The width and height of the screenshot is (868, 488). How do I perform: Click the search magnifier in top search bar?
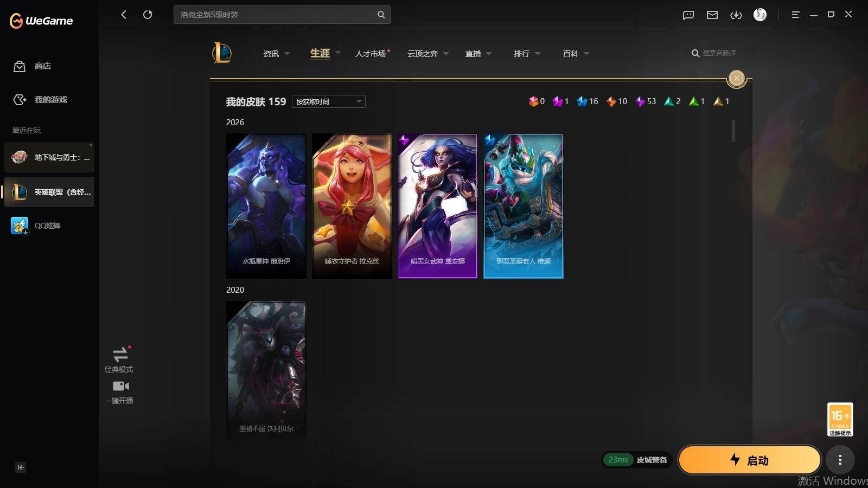381,15
